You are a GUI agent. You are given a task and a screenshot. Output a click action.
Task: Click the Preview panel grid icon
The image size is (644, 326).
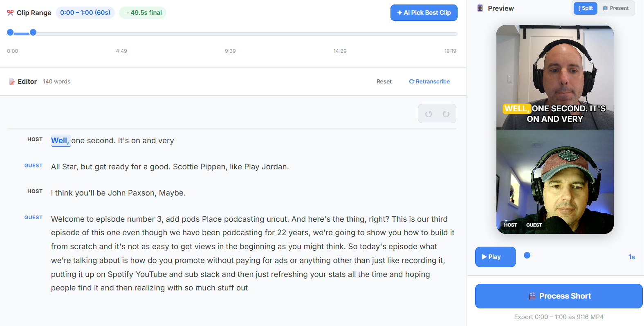pyautogui.click(x=479, y=8)
